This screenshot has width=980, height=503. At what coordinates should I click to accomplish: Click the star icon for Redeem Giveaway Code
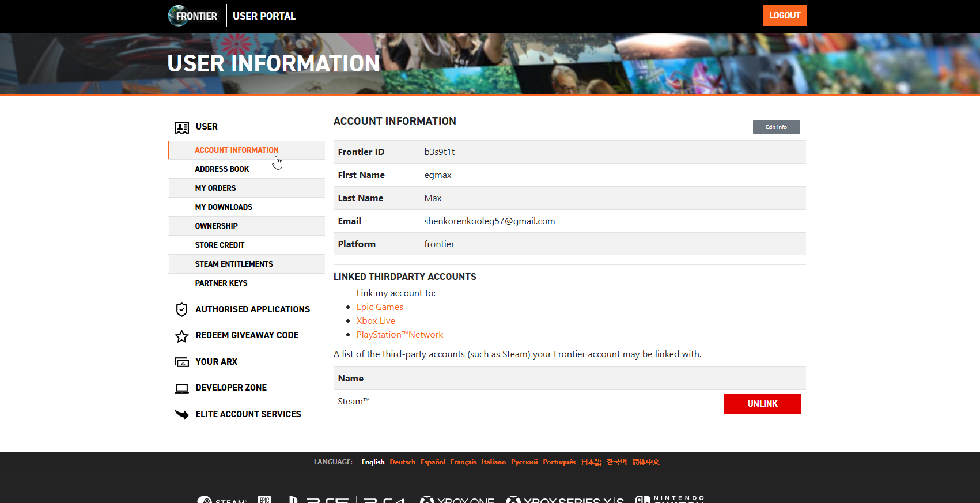[181, 336]
